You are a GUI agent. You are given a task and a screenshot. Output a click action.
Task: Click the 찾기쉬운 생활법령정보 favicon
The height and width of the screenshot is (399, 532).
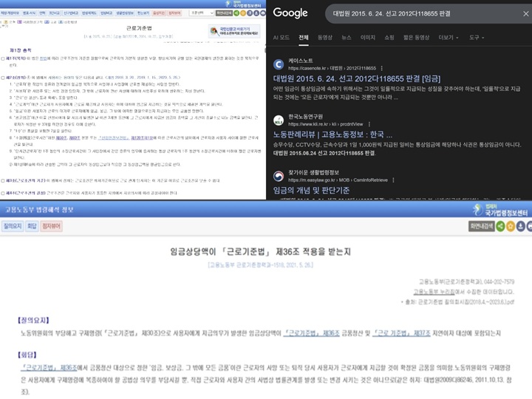(x=279, y=176)
